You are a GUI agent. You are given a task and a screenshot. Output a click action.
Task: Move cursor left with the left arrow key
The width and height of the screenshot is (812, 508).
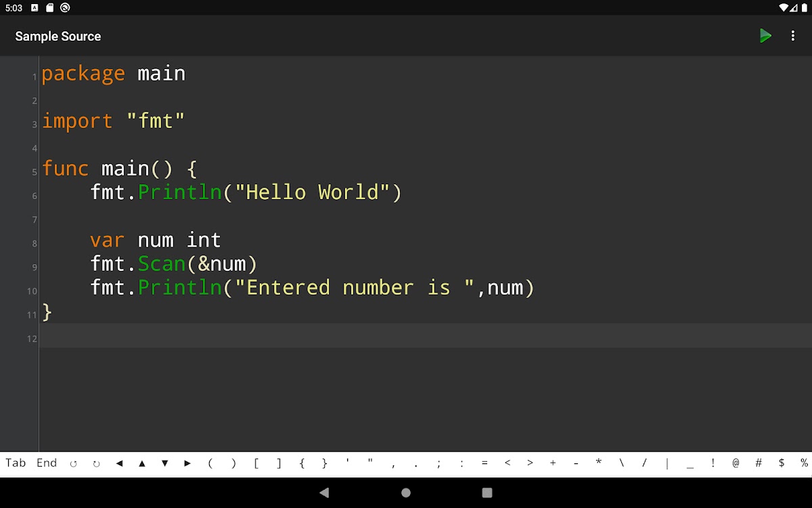tap(119, 463)
